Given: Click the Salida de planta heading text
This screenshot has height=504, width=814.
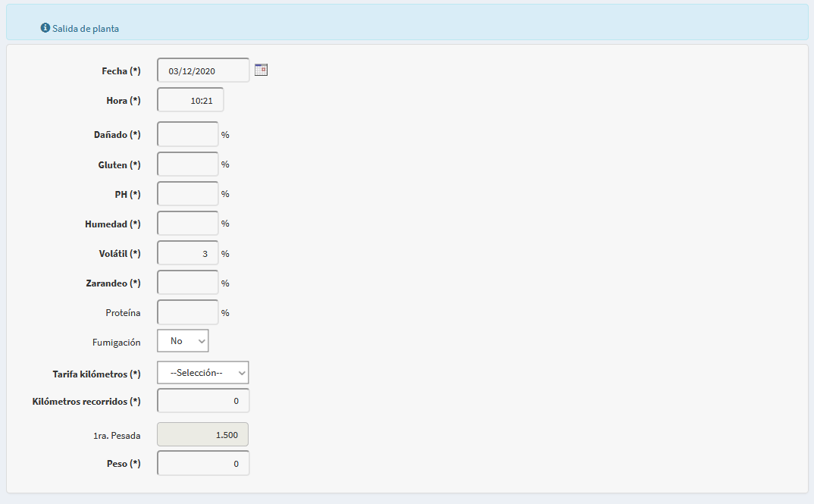Looking at the screenshot, I should (x=86, y=29).
